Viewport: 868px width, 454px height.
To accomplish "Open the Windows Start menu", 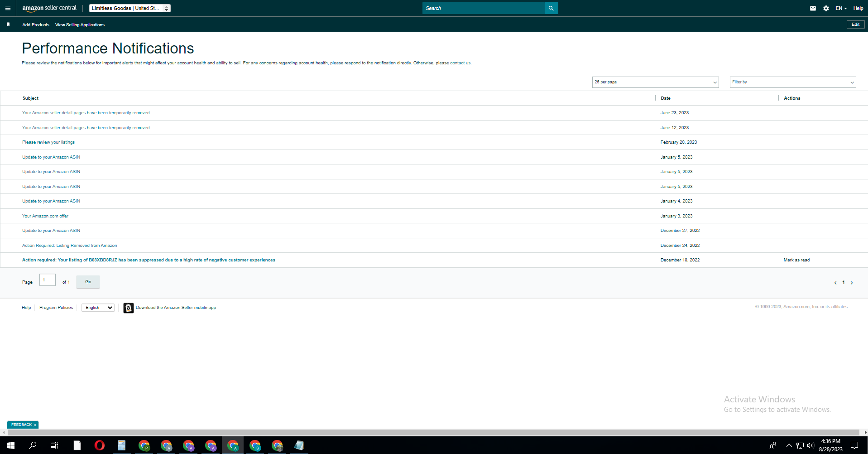I will coord(11,445).
